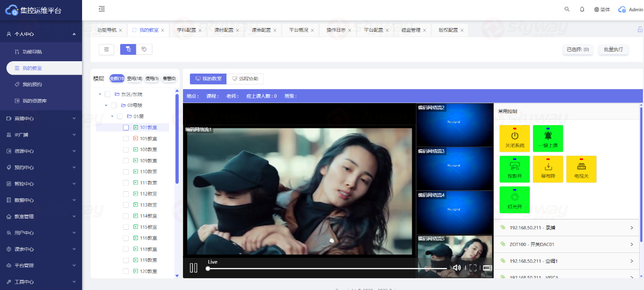Open the 远程协助 tab

(245, 79)
